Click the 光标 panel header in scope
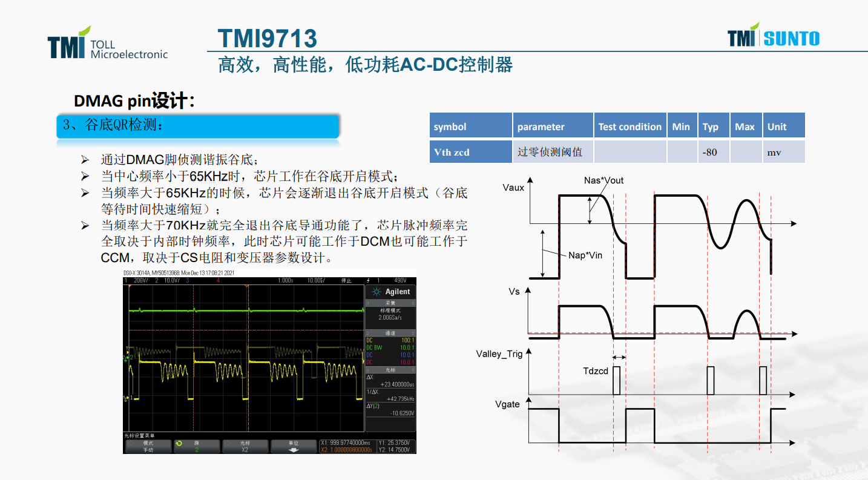Screen dimensions: 868x480 click(x=390, y=370)
